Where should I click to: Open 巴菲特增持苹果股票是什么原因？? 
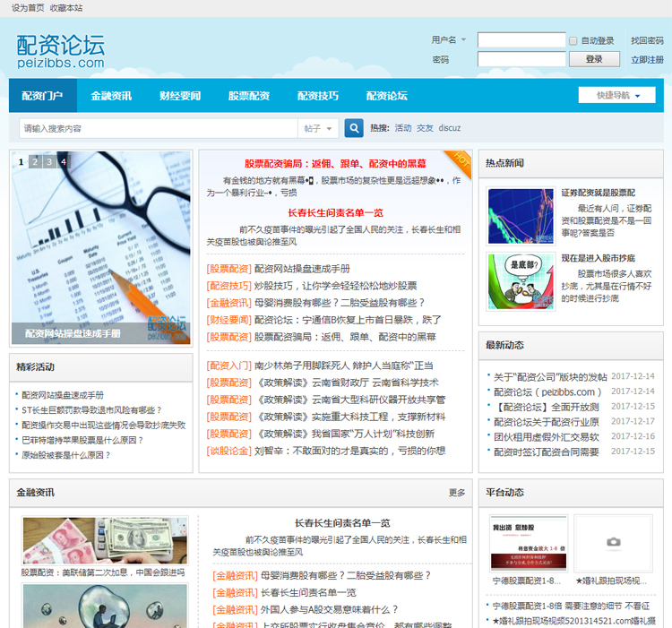click(82, 441)
